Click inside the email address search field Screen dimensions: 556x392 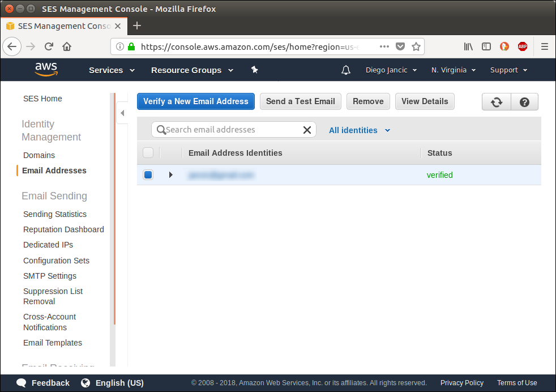[232, 130]
